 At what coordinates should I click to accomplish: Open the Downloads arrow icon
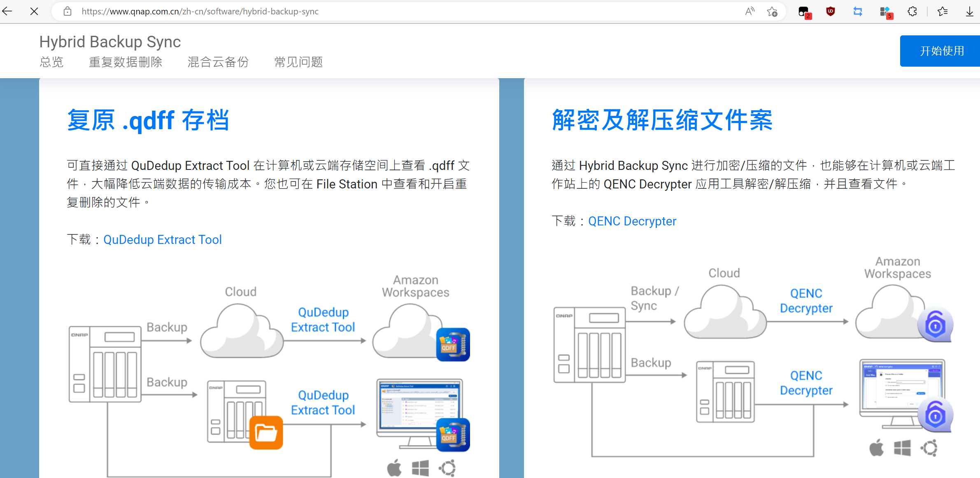click(970, 12)
